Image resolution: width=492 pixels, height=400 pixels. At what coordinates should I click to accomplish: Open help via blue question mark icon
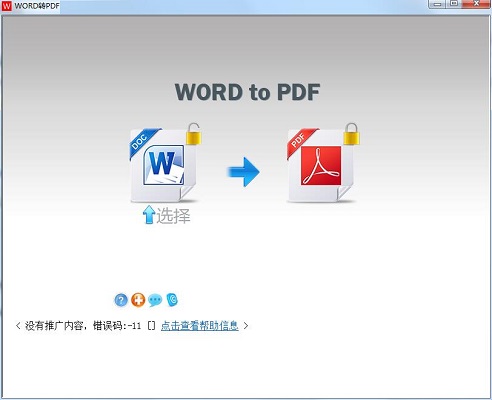point(121,300)
